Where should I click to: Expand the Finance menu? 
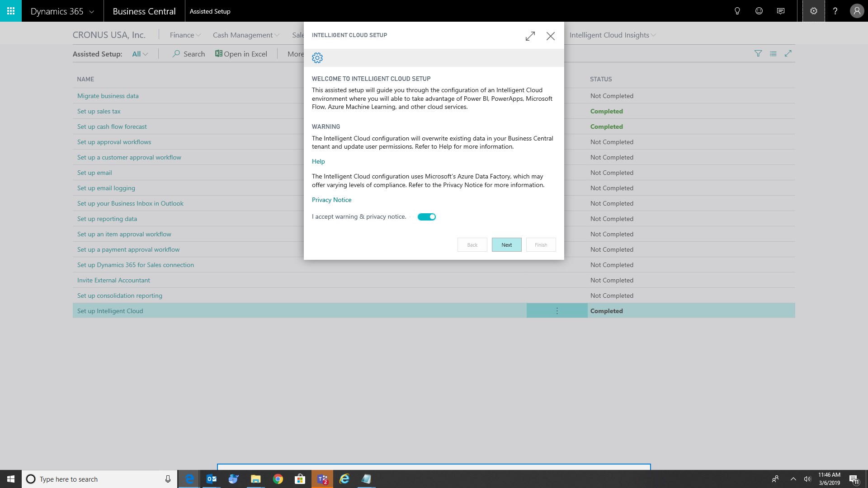[x=185, y=35]
